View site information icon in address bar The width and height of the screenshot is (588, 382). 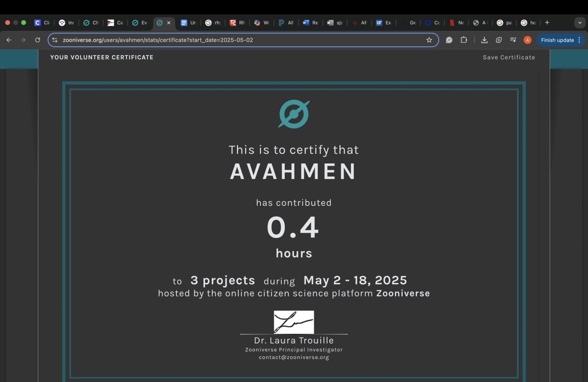(x=55, y=40)
